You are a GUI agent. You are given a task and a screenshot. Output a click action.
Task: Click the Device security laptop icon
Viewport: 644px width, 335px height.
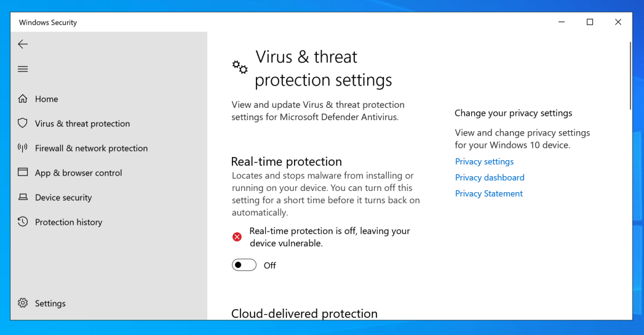[23, 197]
